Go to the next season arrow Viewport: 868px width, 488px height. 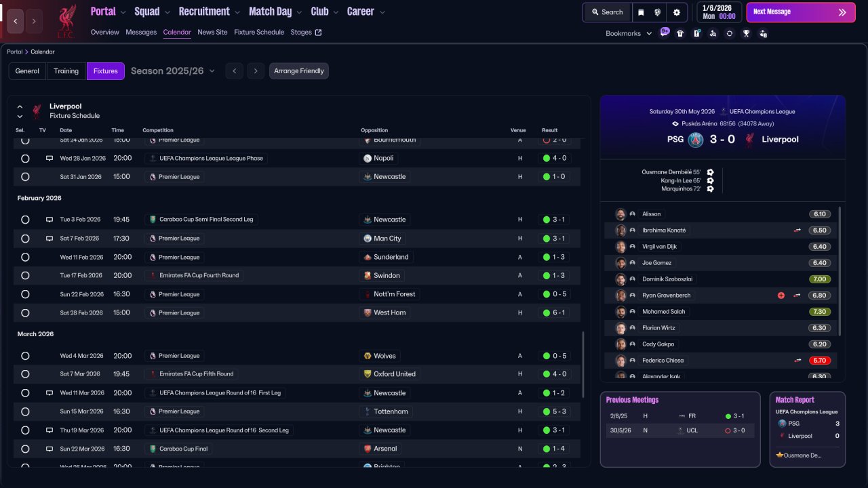[x=255, y=71]
